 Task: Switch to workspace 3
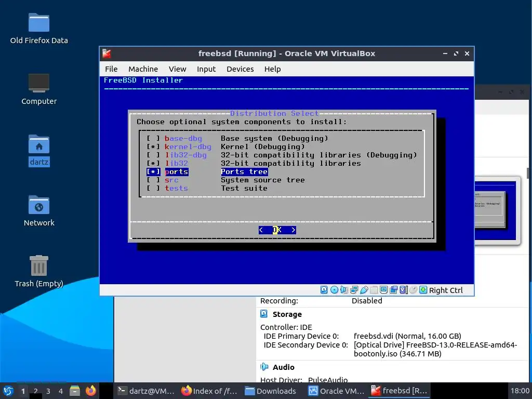coord(48,391)
